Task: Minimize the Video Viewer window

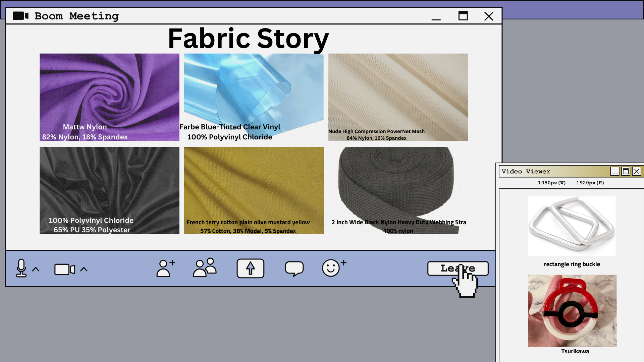Action: click(614, 171)
